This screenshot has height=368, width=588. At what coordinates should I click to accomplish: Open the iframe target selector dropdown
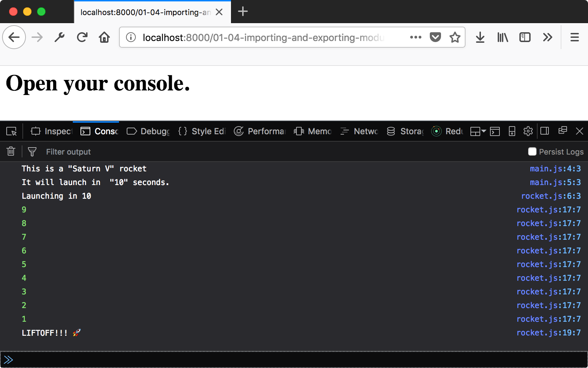[x=478, y=131]
